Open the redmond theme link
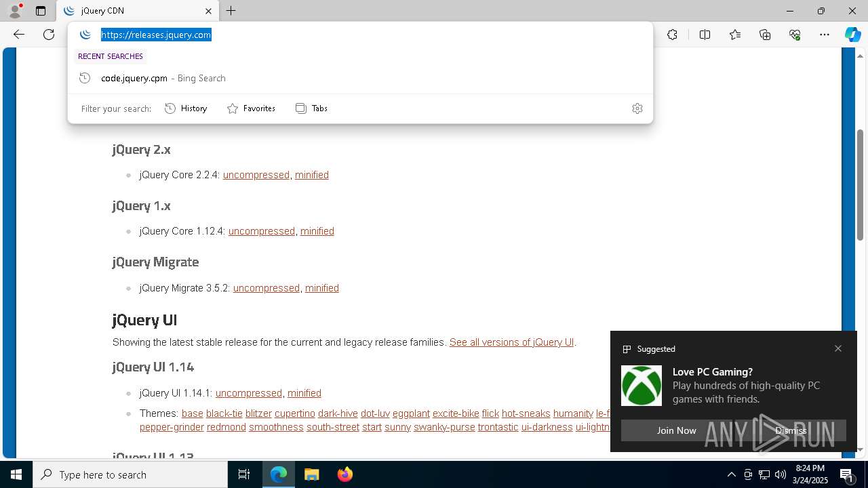 226,427
